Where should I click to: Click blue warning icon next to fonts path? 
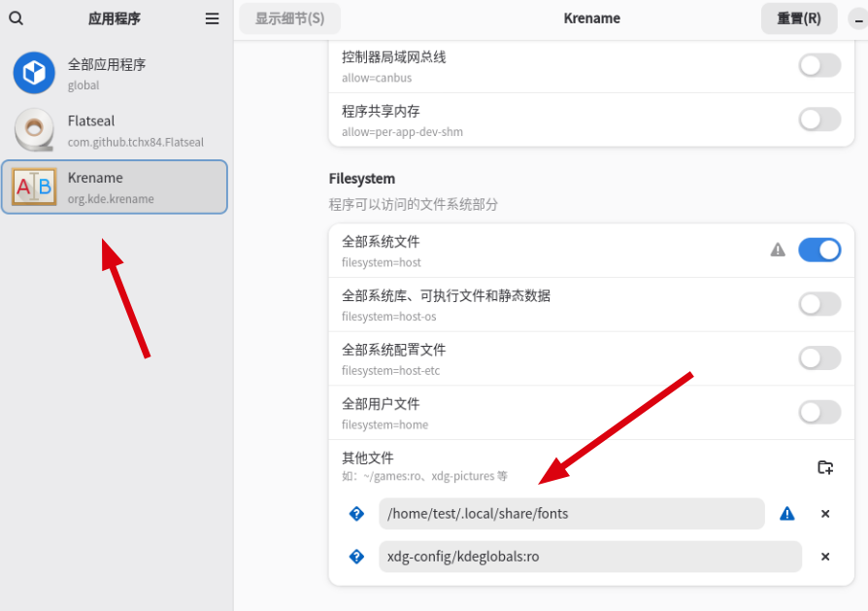coord(786,514)
